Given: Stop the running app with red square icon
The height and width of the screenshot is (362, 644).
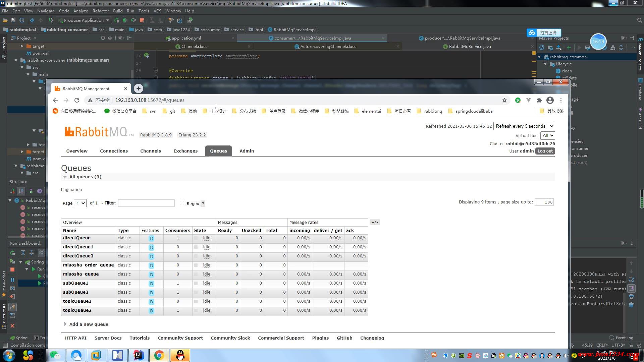Looking at the screenshot, I should (x=142, y=20).
